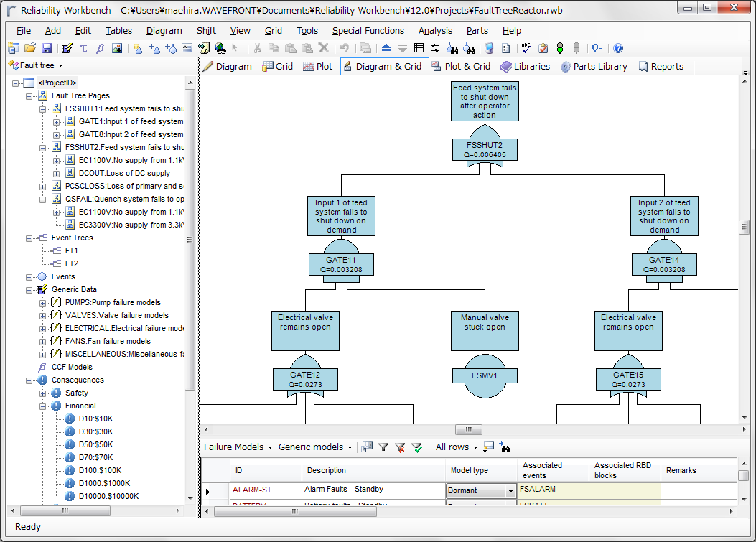Click the Q= results toolbar icon
This screenshot has height=542, width=756.
[597, 48]
